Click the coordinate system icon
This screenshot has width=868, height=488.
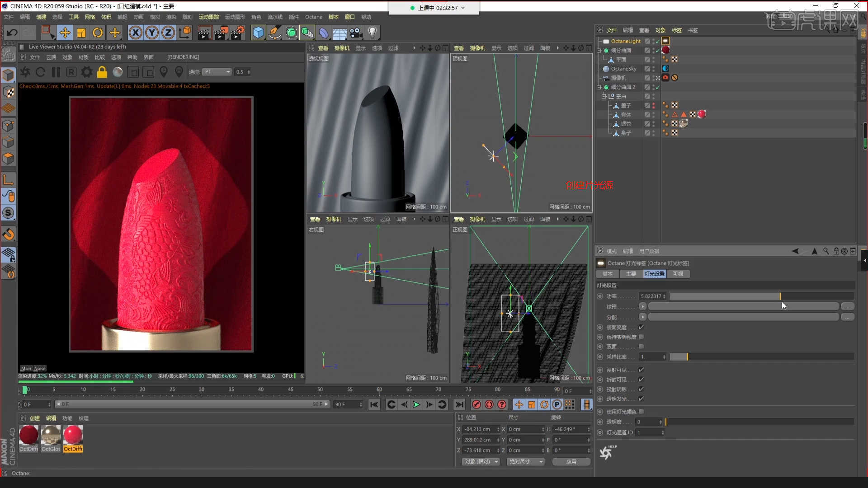185,33
